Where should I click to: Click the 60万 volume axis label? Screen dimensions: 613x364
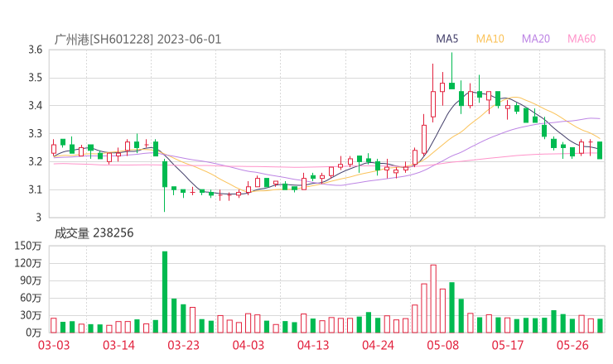tap(31, 298)
